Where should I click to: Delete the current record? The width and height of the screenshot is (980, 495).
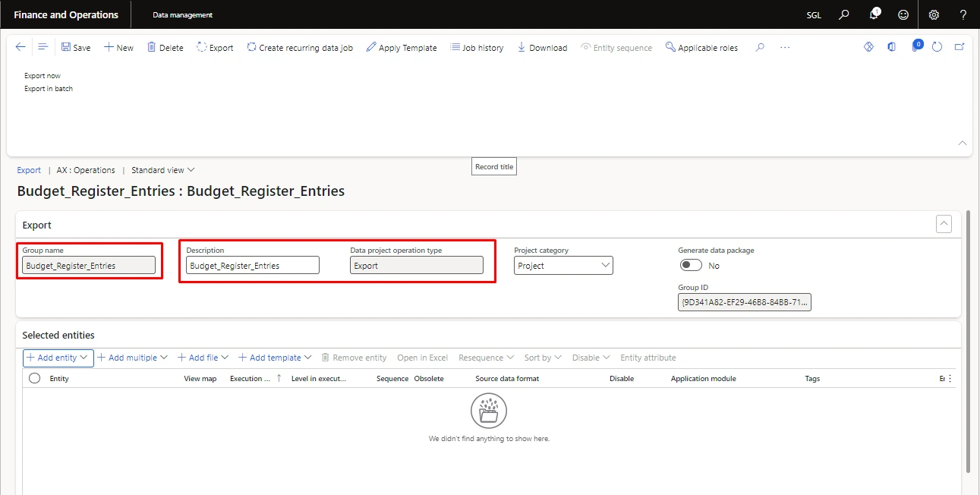165,47
